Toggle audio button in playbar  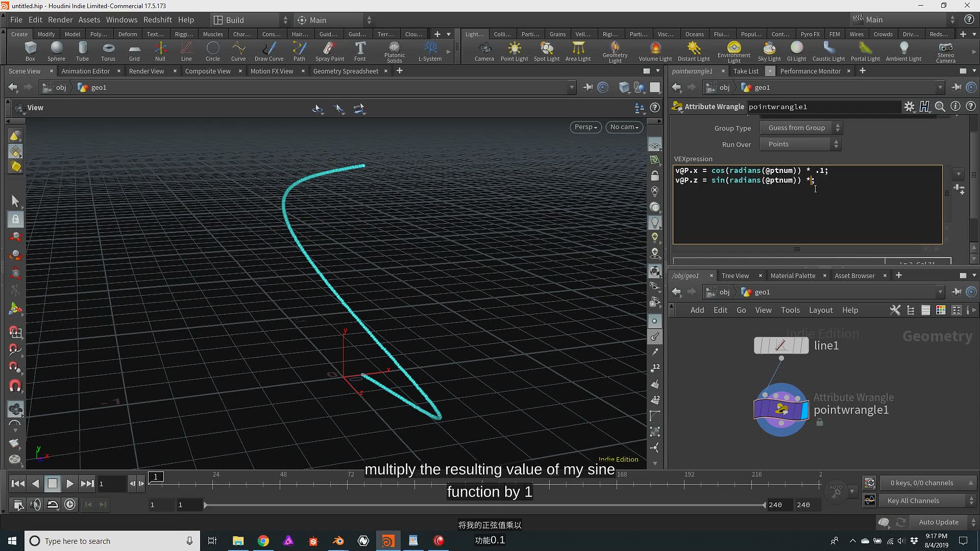(x=36, y=505)
